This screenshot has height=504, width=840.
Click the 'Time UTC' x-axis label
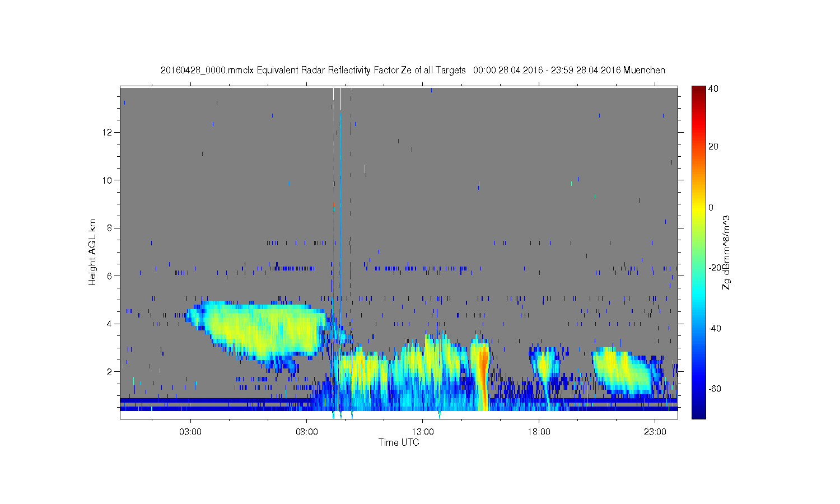point(399,442)
